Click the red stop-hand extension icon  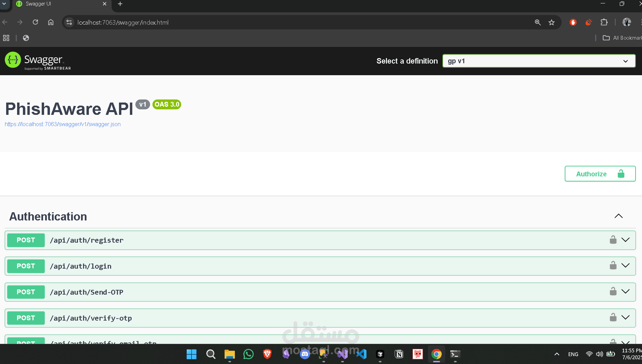coord(573,22)
